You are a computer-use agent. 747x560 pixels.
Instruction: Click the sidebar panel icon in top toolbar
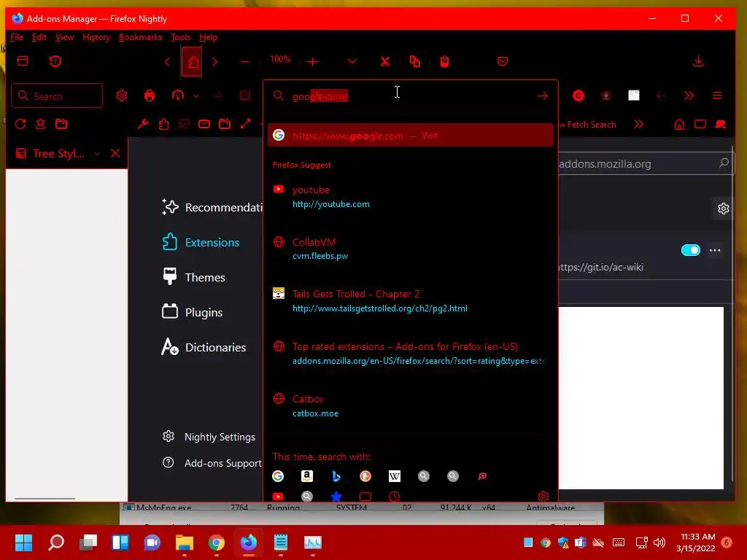(23, 61)
